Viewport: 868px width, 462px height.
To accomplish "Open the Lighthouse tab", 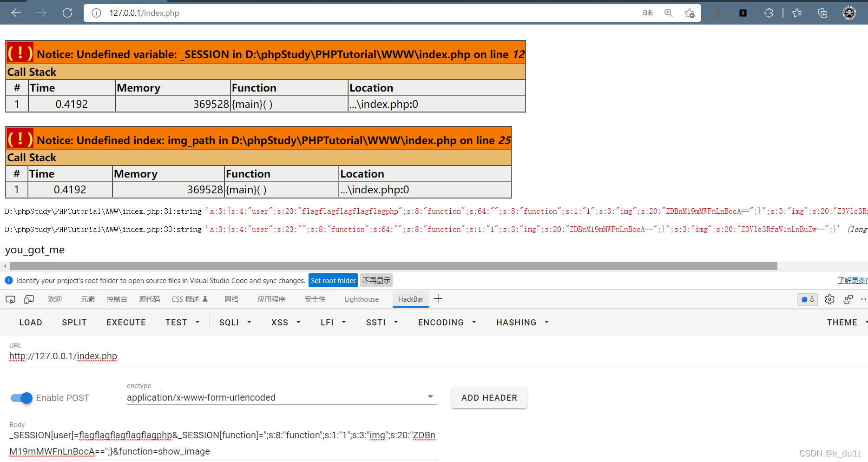I will 362,299.
